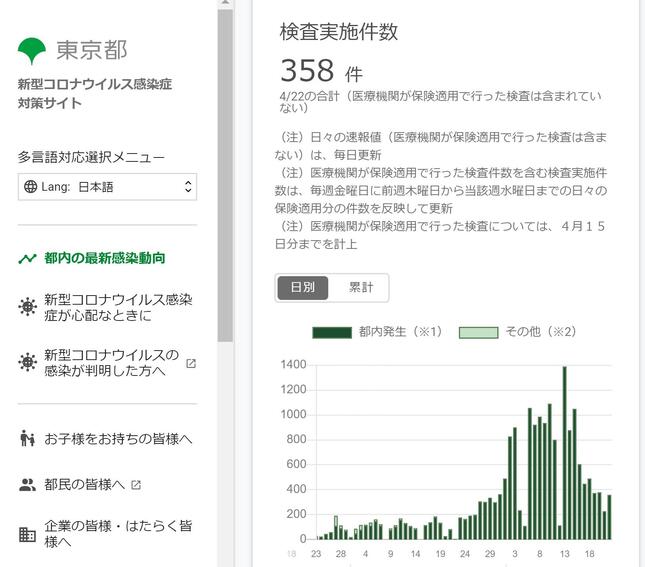
Task: Click the virus icon beside 新型コロナウイルス感染症が心配なときに
Action: click(27, 307)
